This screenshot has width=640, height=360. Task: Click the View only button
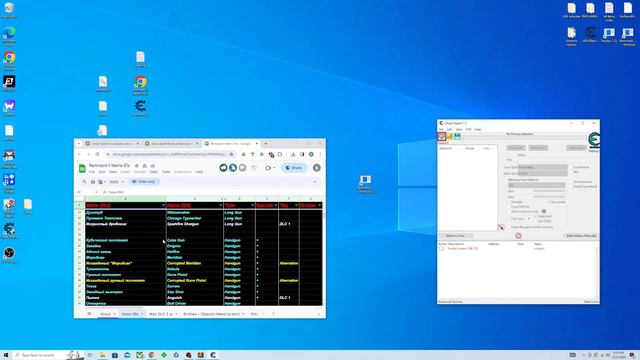pos(144,182)
